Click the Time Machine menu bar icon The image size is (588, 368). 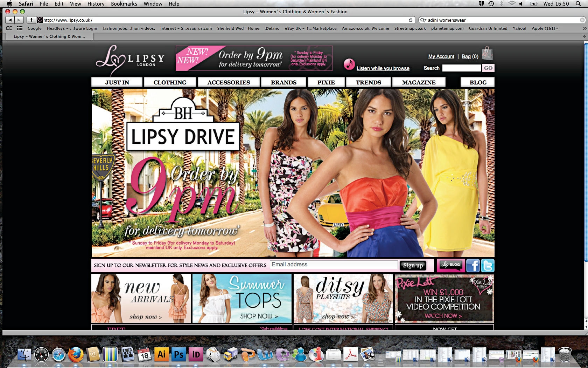(x=491, y=4)
